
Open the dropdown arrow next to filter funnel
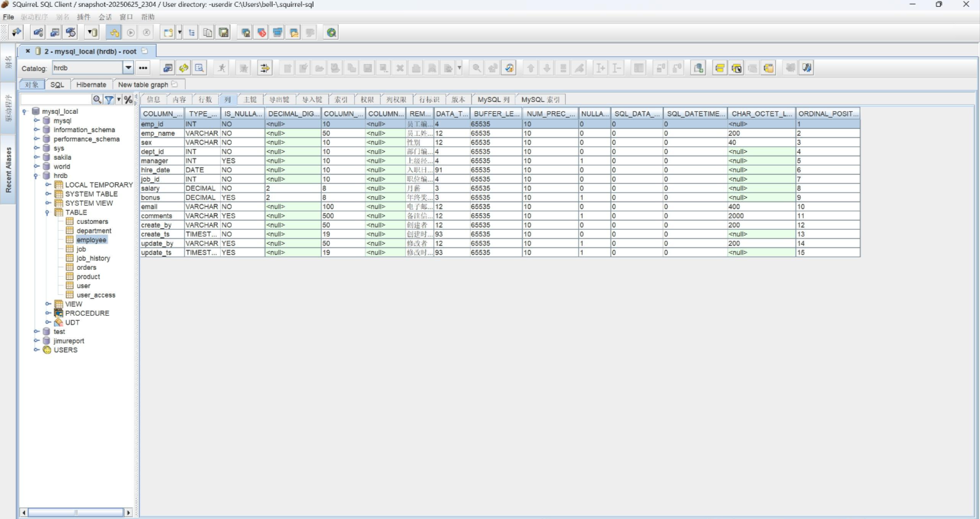click(118, 99)
